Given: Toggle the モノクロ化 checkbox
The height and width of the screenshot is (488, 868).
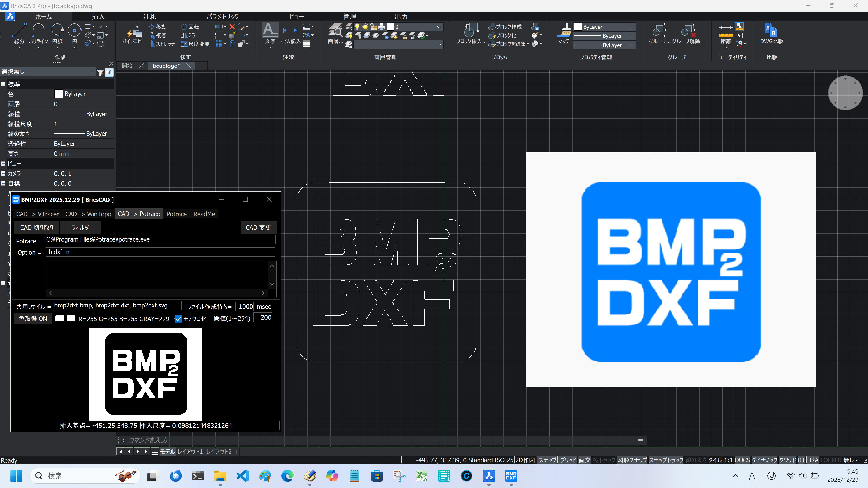Looking at the screenshot, I should click(178, 319).
